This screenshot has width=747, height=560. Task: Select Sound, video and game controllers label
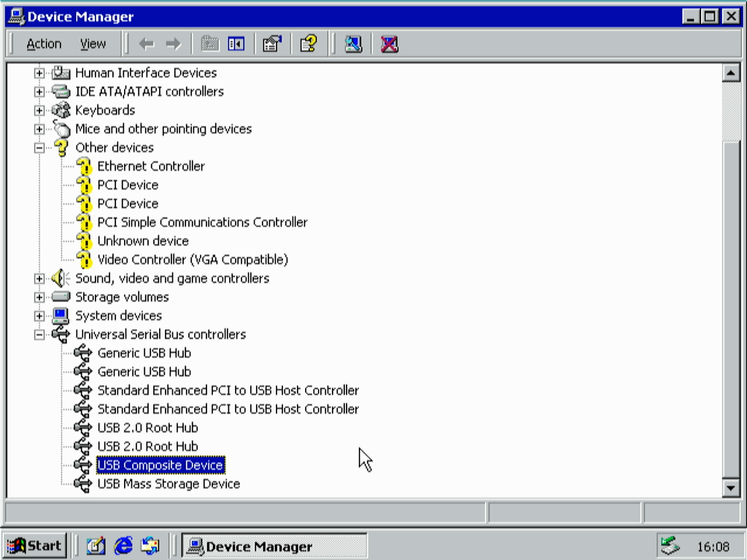[x=172, y=279]
